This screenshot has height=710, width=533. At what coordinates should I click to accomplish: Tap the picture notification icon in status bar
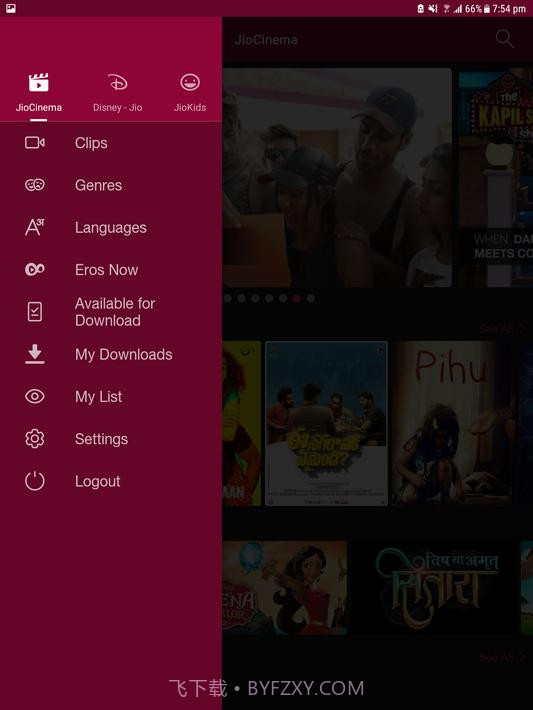coord(11,8)
